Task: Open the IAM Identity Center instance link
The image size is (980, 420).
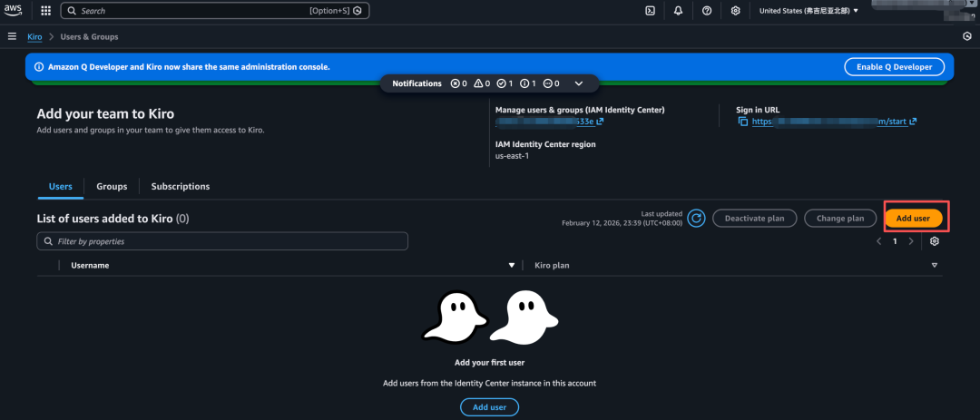Action: [x=549, y=122]
